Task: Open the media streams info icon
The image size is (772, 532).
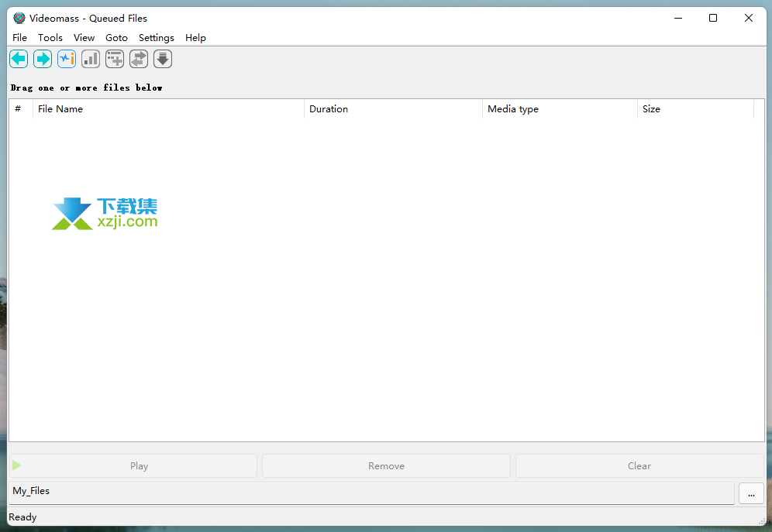Action: 67,59
